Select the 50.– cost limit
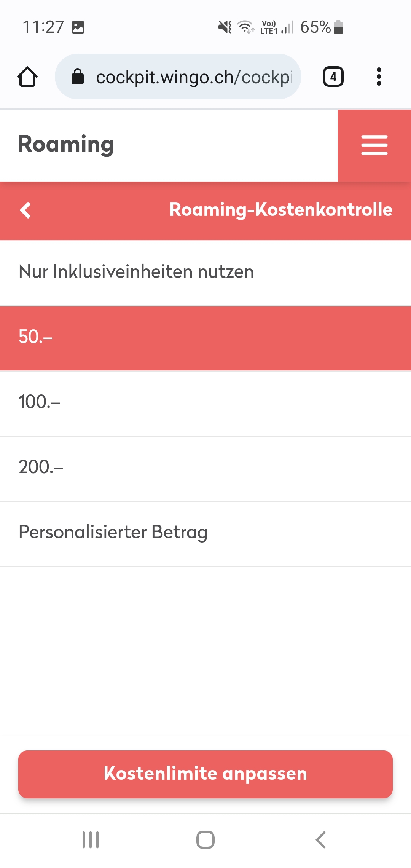 coord(205,338)
